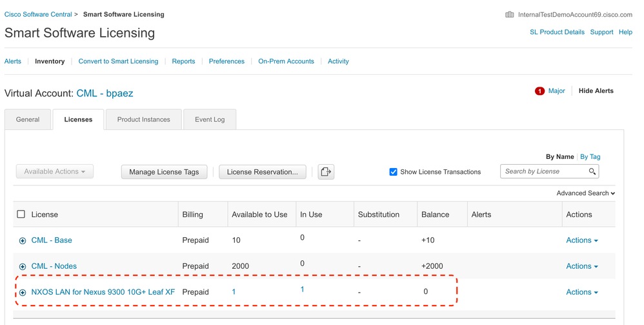644x325 pixels.
Task: Expand the NXOS LAN Nexus 9300 row
Action: coord(23,293)
